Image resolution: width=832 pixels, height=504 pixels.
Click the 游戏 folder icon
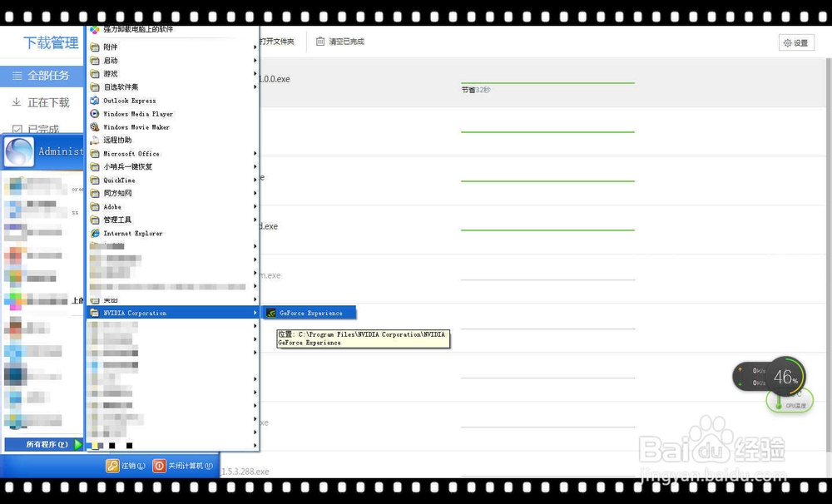pyautogui.click(x=95, y=74)
